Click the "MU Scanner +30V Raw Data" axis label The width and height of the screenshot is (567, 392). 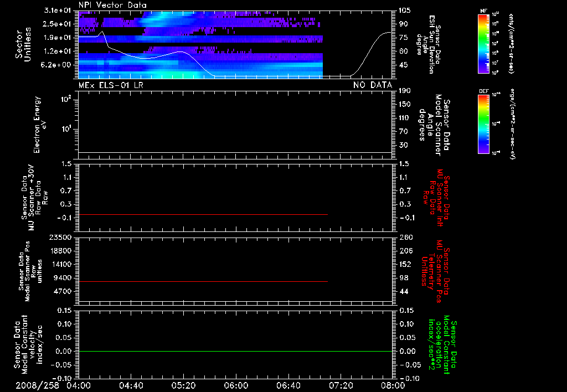(34, 198)
